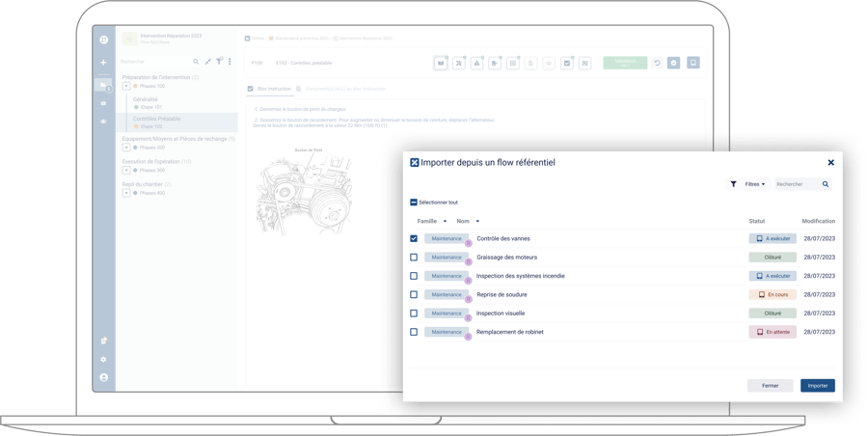Viewport: 868px width, 436px height.
Task: Click the comment icon at the toolbar's right end
Action: pyautogui.click(x=693, y=63)
